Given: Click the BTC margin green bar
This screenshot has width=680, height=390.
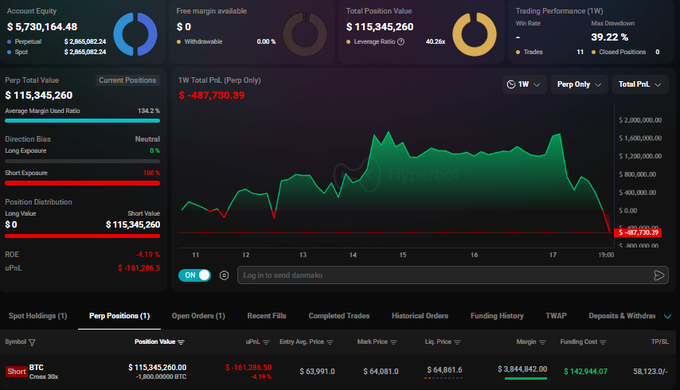Looking at the screenshot, I should [526, 378].
